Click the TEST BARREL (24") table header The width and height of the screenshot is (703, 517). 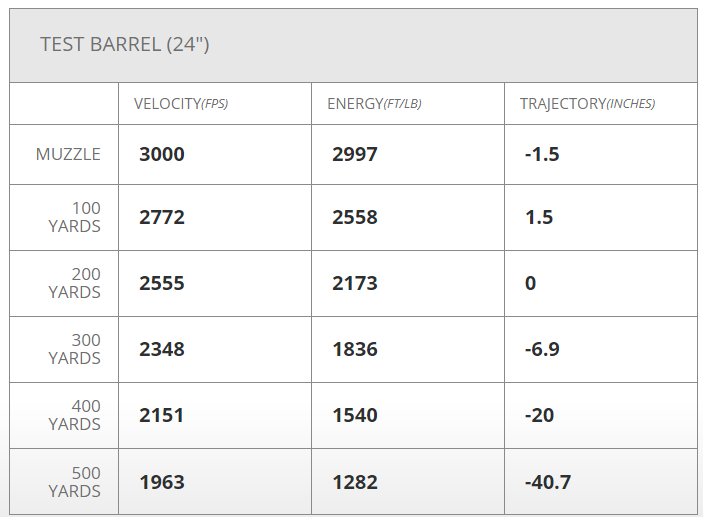pyautogui.click(x=124, y=45)
